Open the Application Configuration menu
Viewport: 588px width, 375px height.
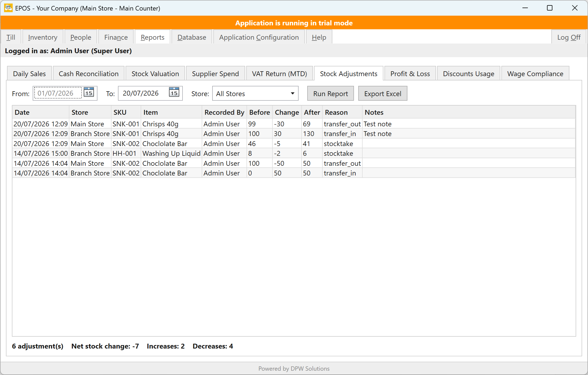(x=259, y=37)
